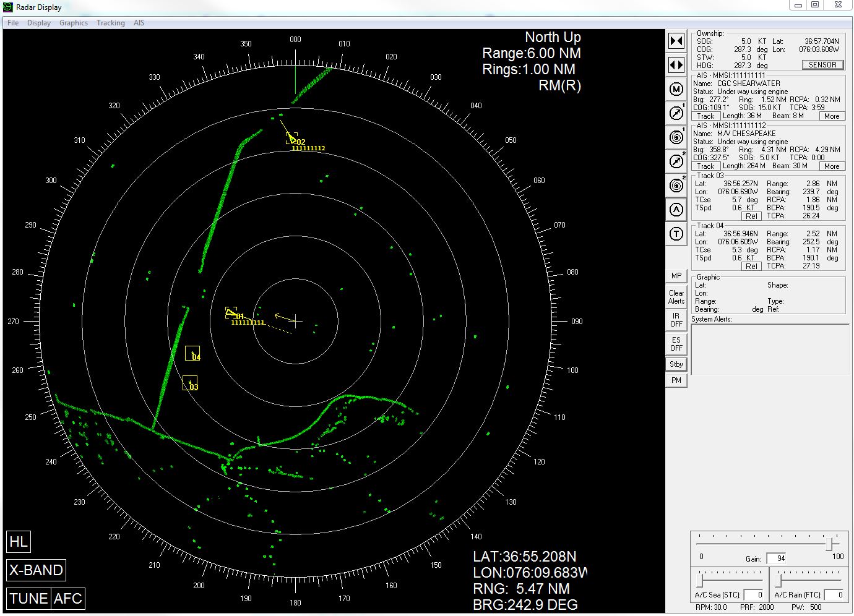854x616 pixels.
Task: Click the circled A toolbar icon
Action: [676, 210]
